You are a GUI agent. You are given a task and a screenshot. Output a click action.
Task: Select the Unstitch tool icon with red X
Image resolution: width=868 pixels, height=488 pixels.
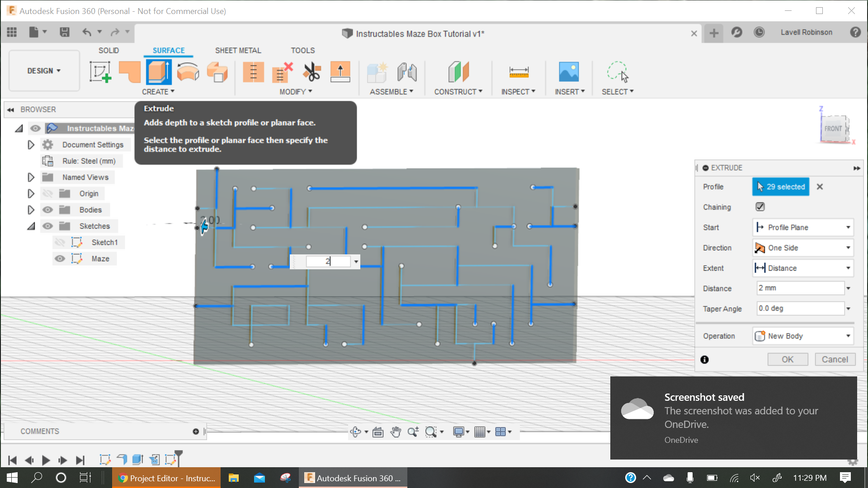pos(283,72)
